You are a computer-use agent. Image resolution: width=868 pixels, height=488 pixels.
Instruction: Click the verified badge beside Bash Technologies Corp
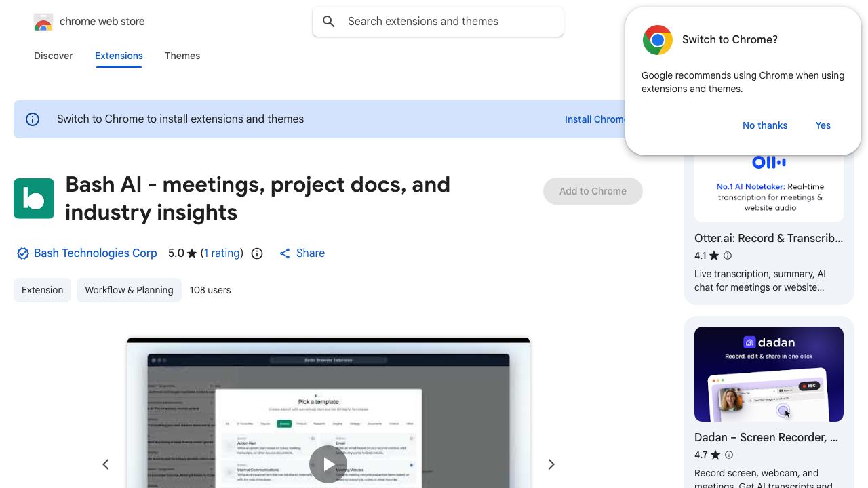click(23, 253)
